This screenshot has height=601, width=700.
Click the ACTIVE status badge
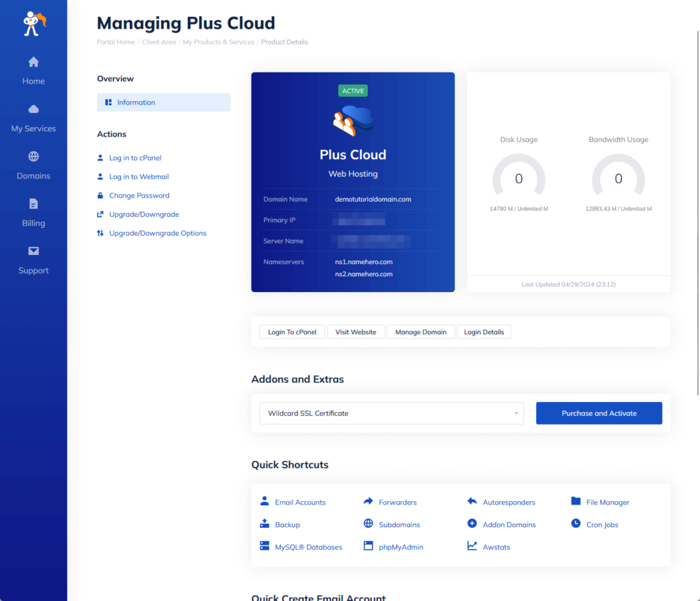pos(353,91)
